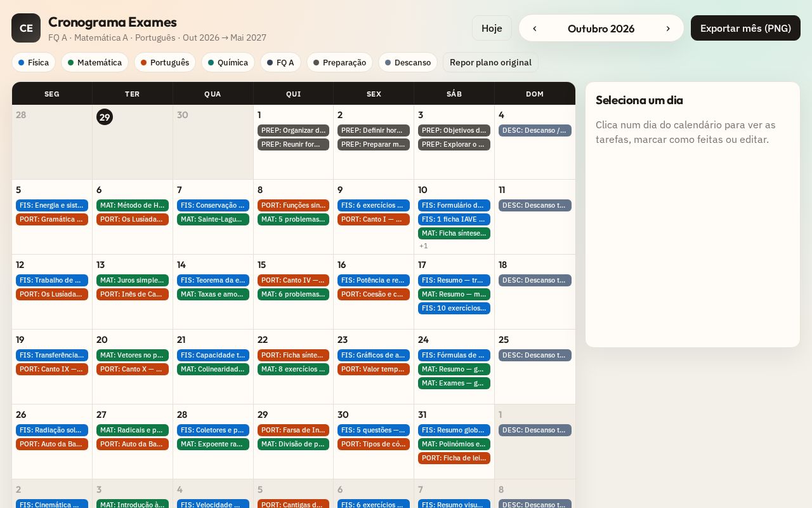Open PORT: Funções sin... task on day 8

[x=293, y=205]
